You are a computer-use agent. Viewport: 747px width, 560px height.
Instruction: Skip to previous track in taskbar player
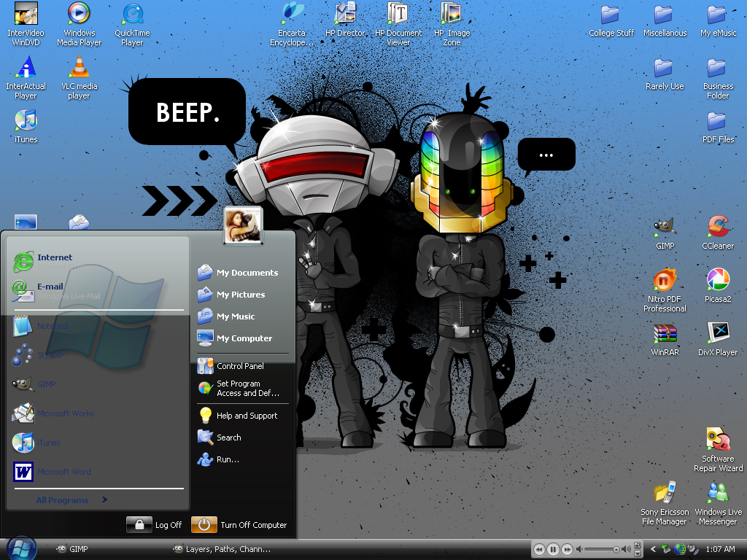[x=539, y=550]
